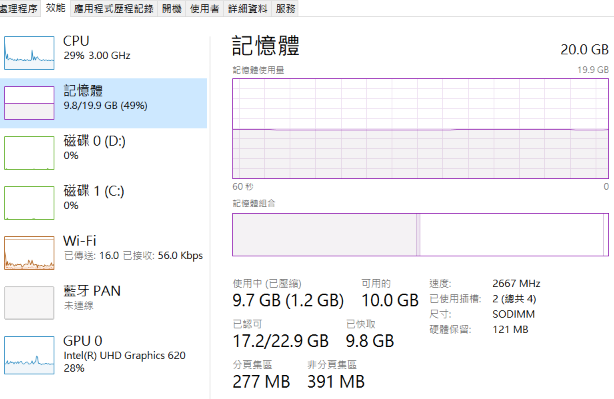Viewport: 614px width, 399px height.
Task: Open the 開機 tab
Action: pyautogui.click(x=172, y=9)
